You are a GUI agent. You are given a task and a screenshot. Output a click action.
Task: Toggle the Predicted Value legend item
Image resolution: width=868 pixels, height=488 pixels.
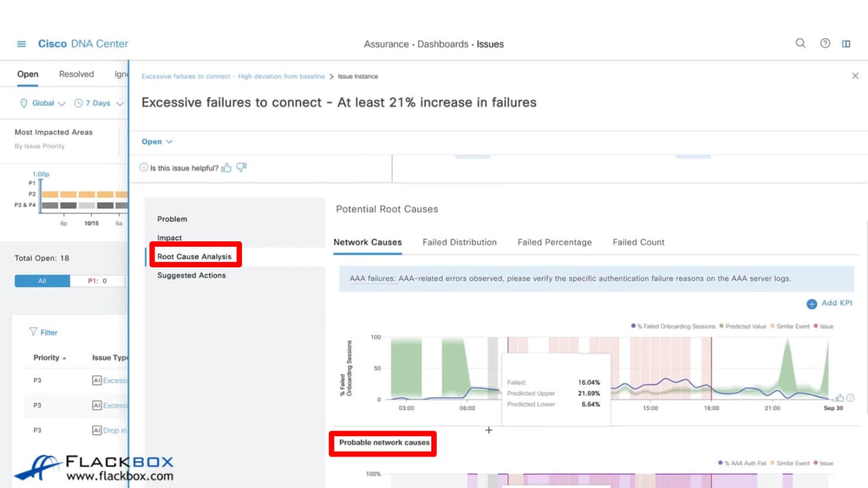pyautogui.click(x=743, y=327)
